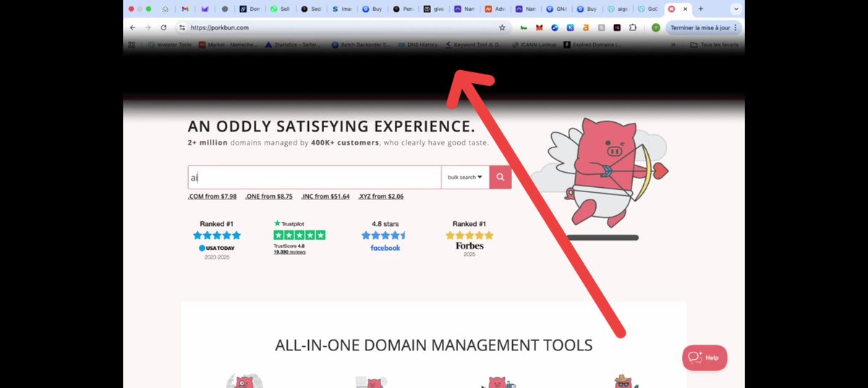Click the orange 'a' extension icon
Image resolution: width=868 pixels, height=388 pixels.
pyautogui.click(x=586, y=27)
